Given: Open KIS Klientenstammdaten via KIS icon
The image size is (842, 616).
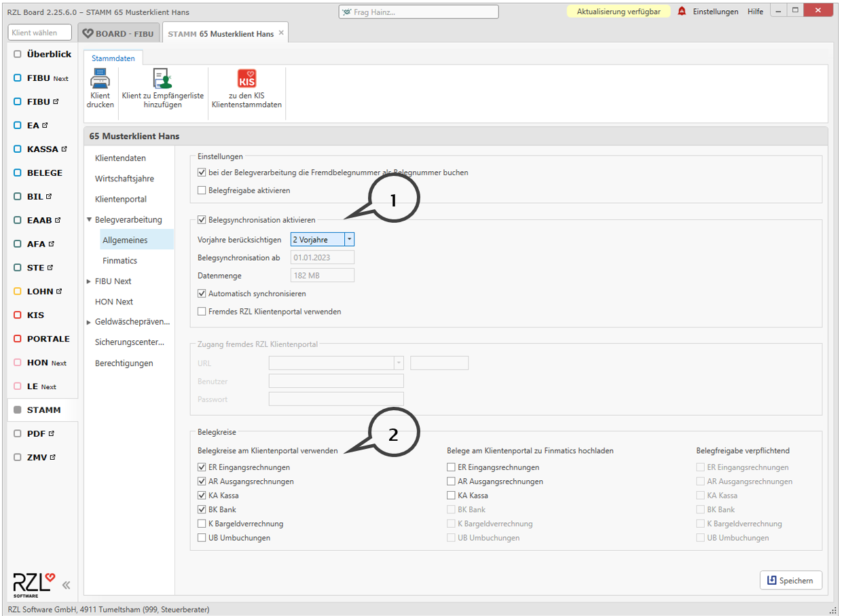Looking at the screenshot, I should [246, 79].
